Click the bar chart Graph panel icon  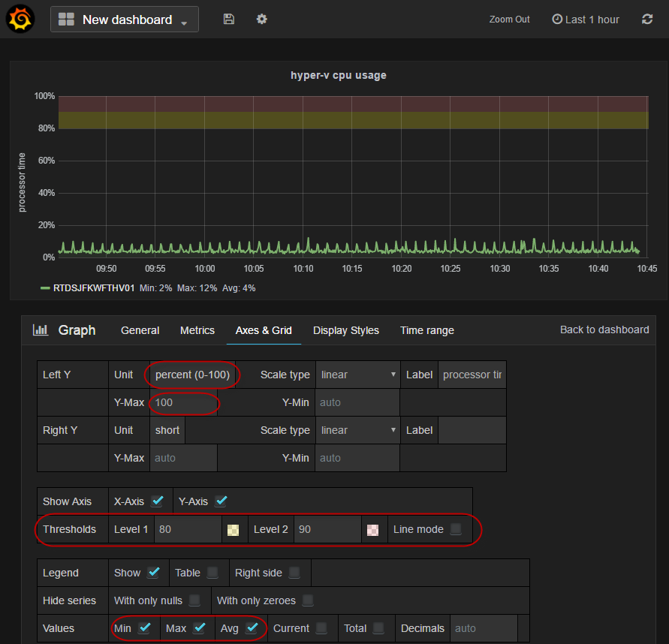coord(41,330)
